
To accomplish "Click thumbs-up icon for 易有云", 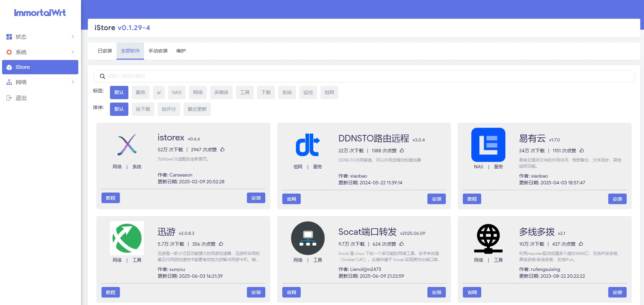I will point(582,151).
